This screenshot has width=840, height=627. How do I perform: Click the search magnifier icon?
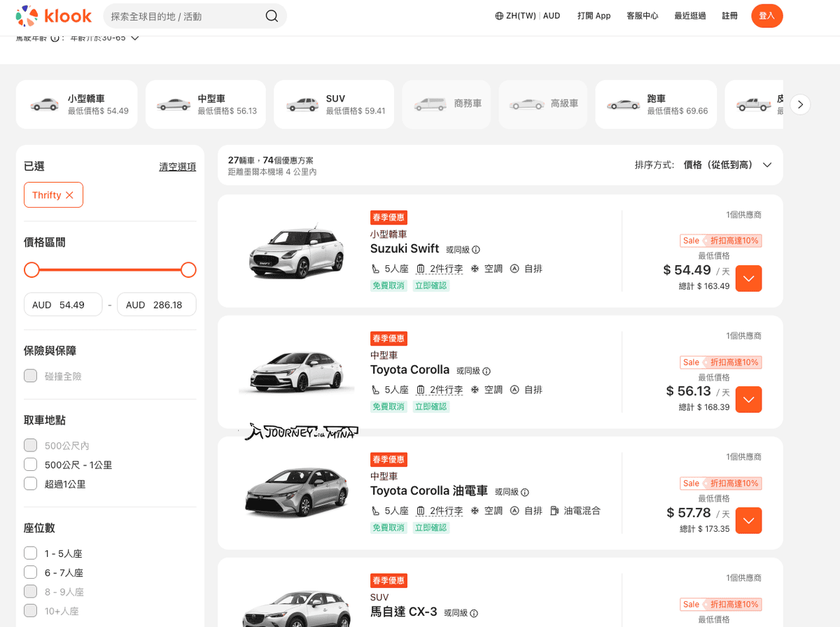(x=272, y=16)
